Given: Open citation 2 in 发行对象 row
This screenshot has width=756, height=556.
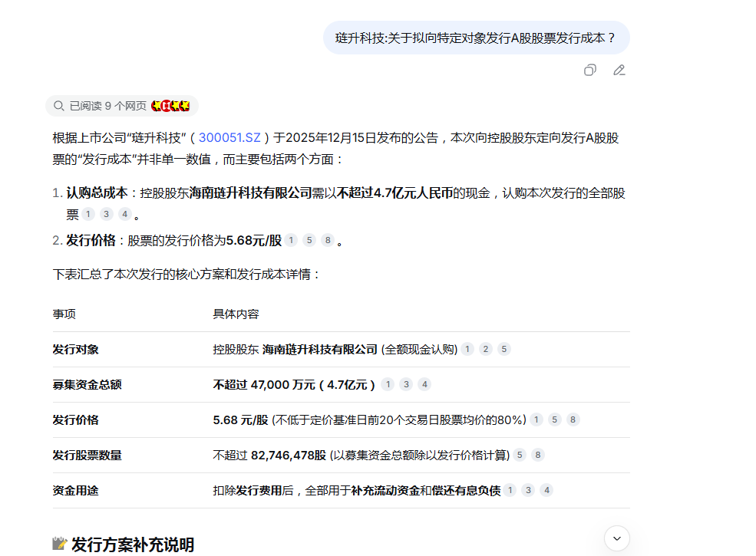Looking at the screenshot, I should [486, 349].
